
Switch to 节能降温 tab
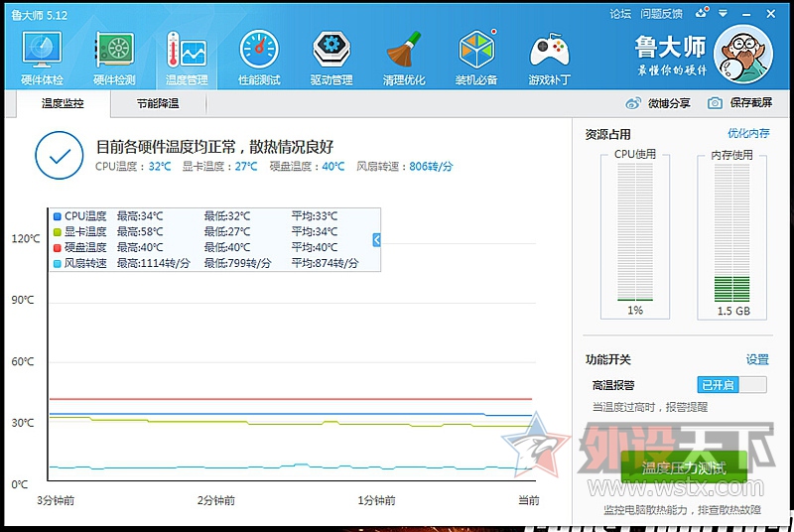(158, 104)
